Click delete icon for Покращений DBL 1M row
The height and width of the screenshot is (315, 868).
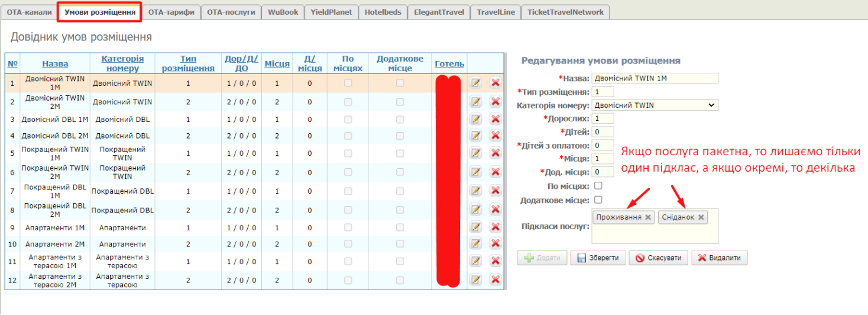coord(495,191)
